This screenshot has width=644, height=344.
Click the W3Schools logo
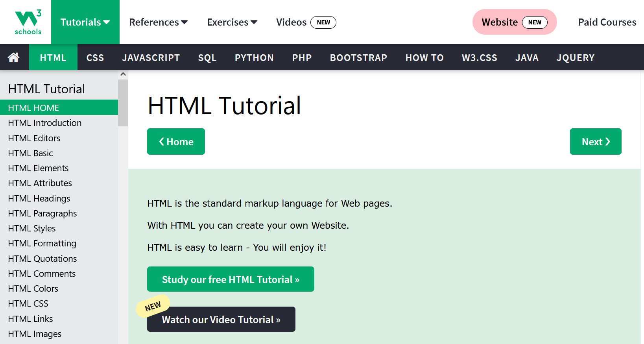pos(28,22)
